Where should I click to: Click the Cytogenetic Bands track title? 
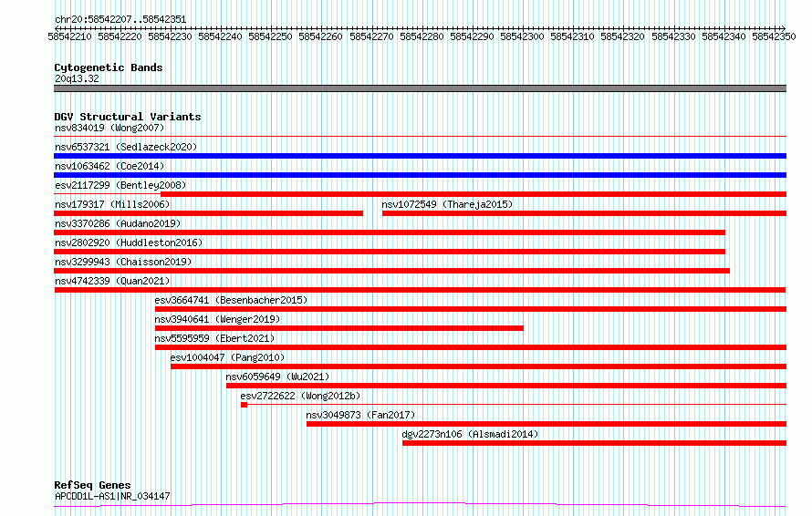tap(109, 67)
